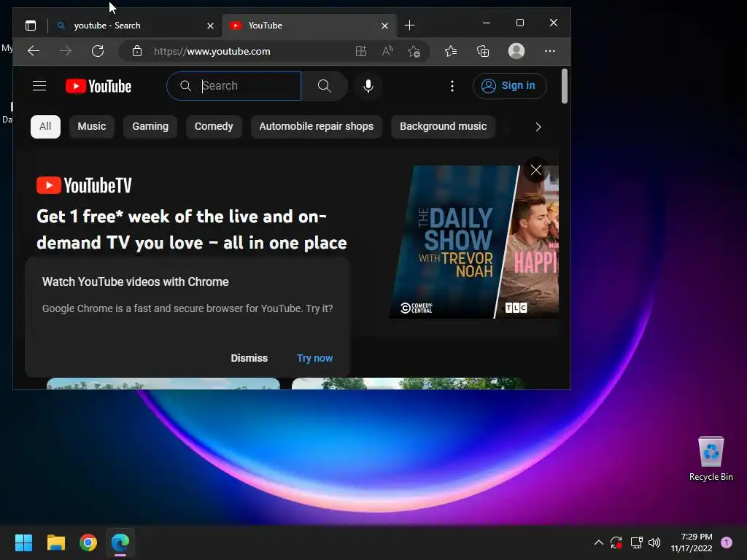Reload the page with the refresh icon
Image resolution: width=747 pixels, height=560 pixels.
click(x=98, y=51)
